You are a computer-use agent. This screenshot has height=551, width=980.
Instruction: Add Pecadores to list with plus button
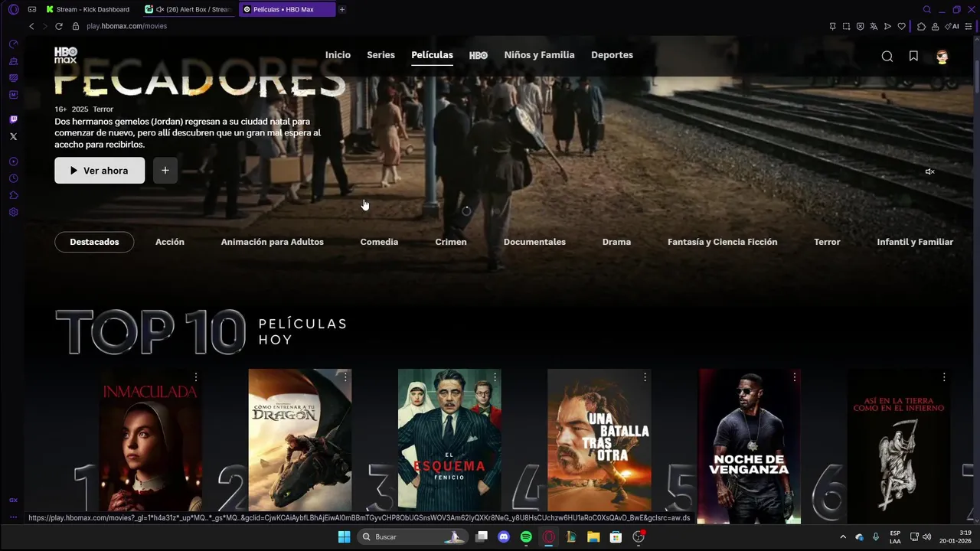click(165, 171)
